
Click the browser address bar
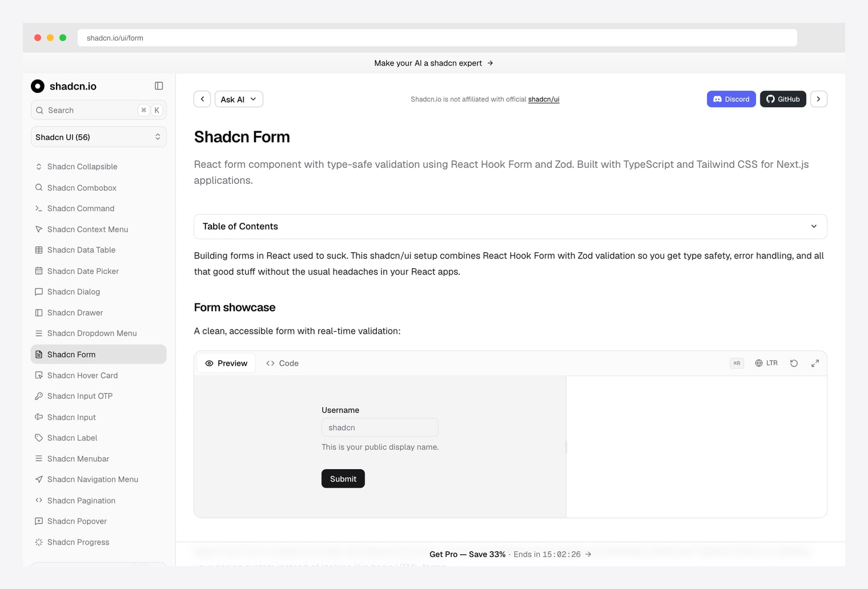point(437,38)
